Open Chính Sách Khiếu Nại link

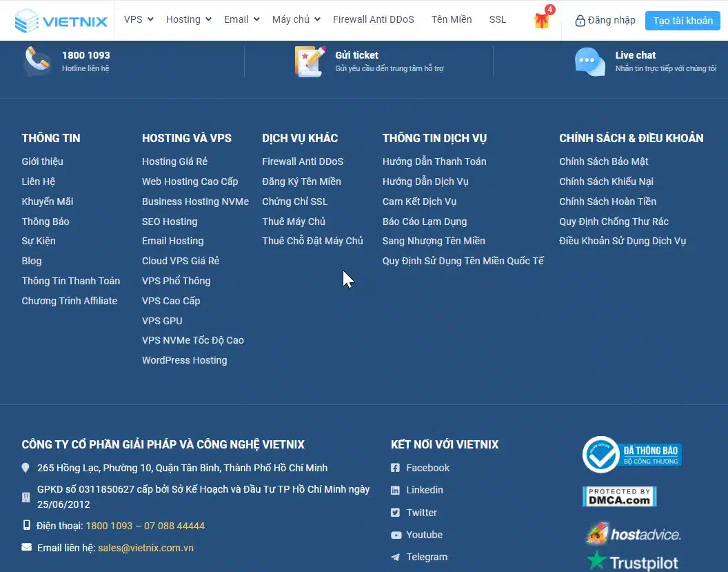607,181
